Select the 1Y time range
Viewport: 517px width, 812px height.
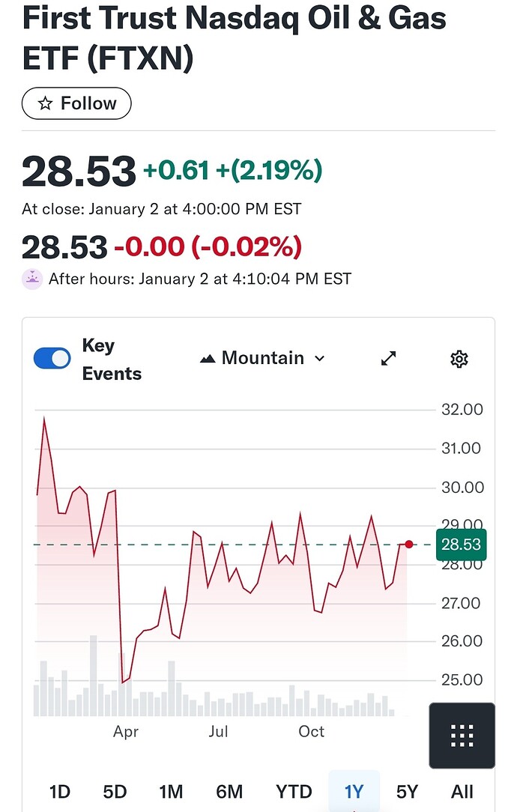(354, 791)
